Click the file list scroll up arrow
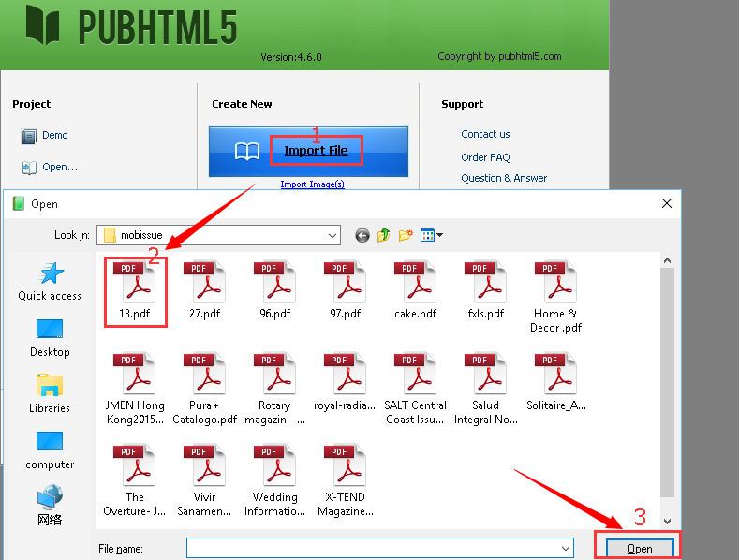The width and height of the screenshot is (739, 560). (667, 260)
